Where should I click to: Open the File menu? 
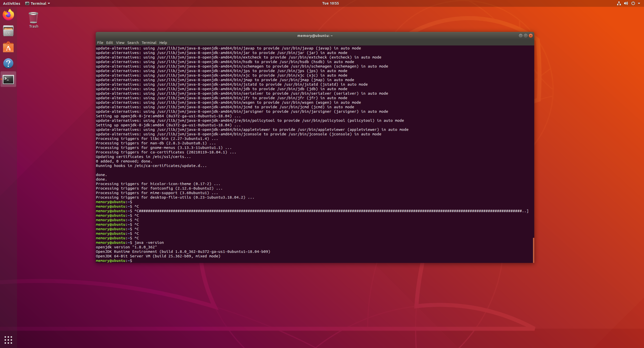tap(100, 43)
